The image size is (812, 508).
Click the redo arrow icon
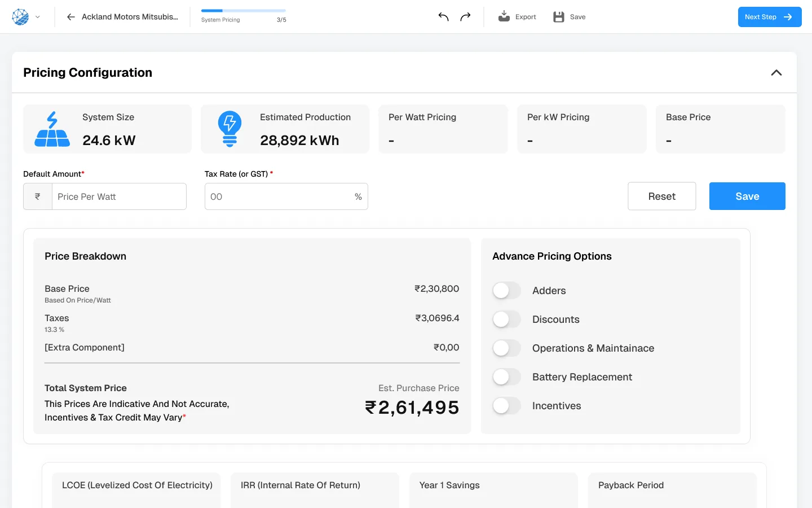[465, 17]
